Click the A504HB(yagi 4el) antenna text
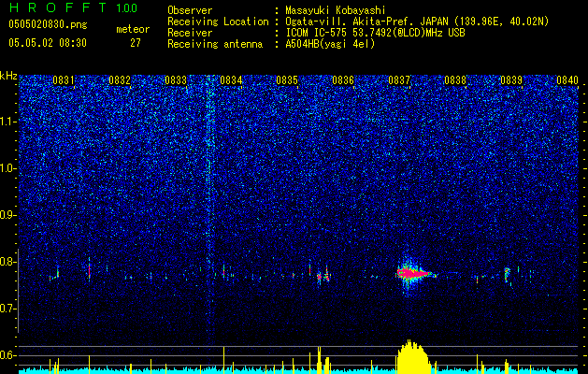This screenshot has width=588, height=374. point(330,44)
